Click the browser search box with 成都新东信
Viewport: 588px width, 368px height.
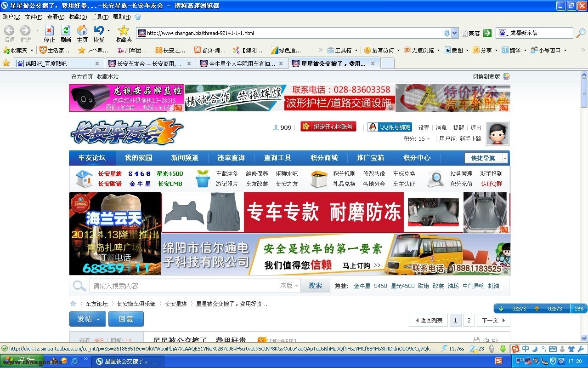click(535, 33)
